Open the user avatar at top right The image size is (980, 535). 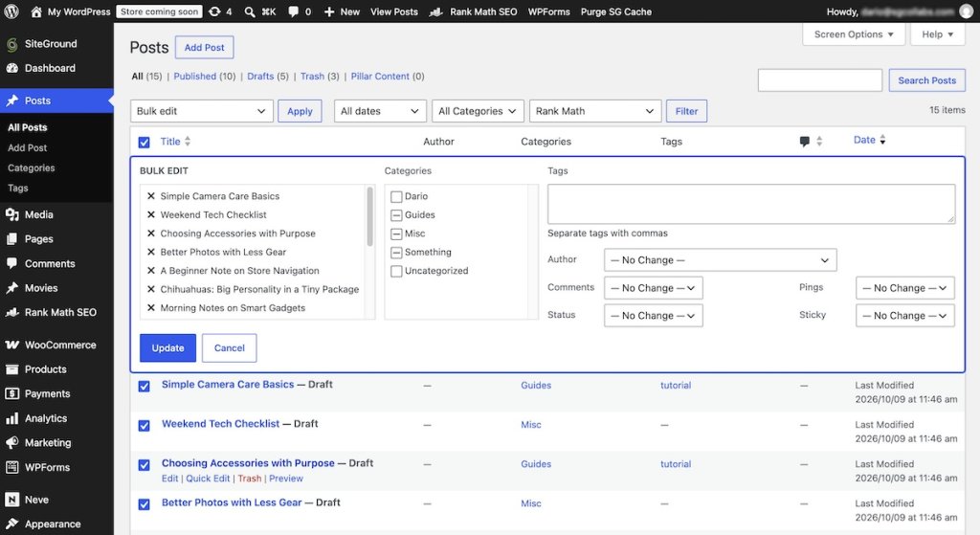(x=967, y=11)
